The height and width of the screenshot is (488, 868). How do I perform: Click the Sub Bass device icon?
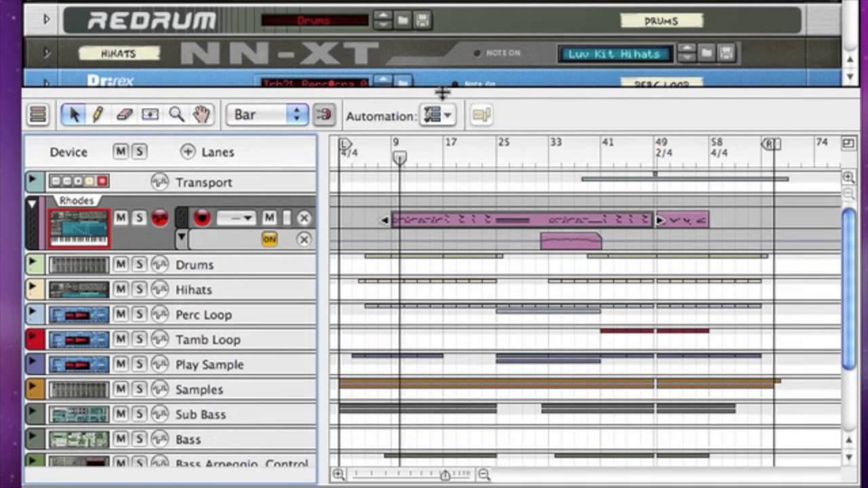point(78,414)
